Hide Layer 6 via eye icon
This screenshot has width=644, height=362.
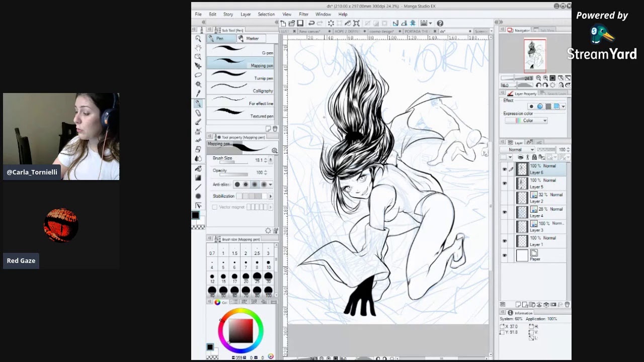[505, 169]
